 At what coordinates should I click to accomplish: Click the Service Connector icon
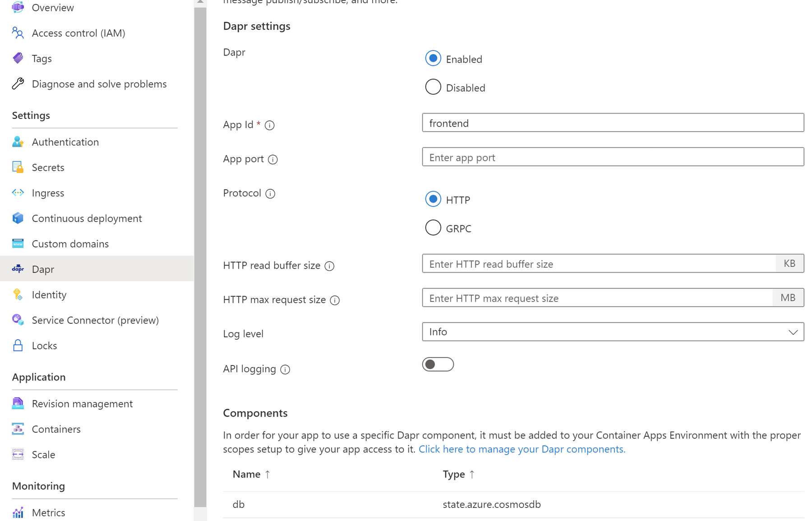(18, 320)
